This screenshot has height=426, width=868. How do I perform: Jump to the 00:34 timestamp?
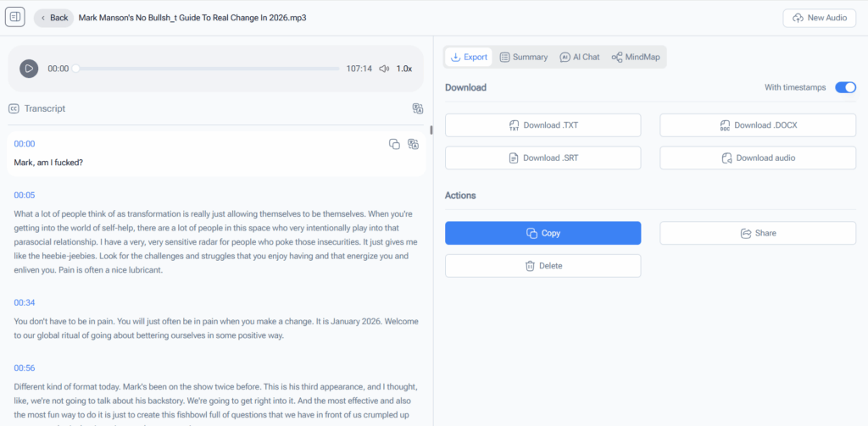(25, 302)
